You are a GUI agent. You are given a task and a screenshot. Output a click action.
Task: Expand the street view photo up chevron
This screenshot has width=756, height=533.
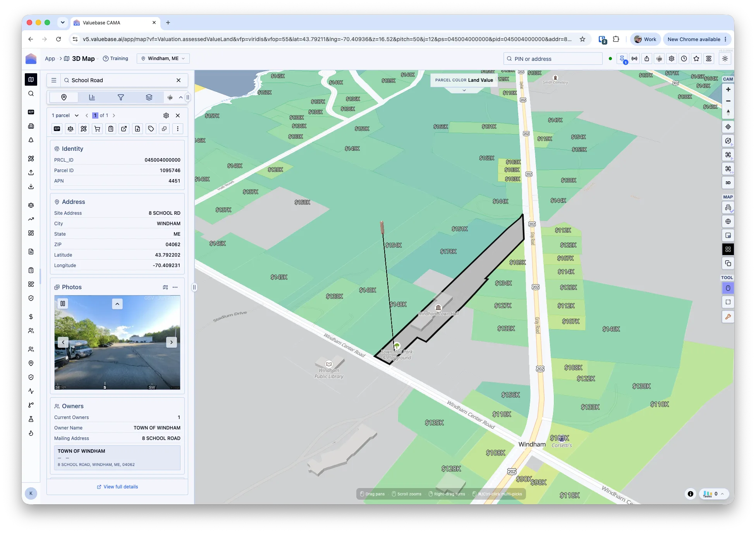[117, 304]
